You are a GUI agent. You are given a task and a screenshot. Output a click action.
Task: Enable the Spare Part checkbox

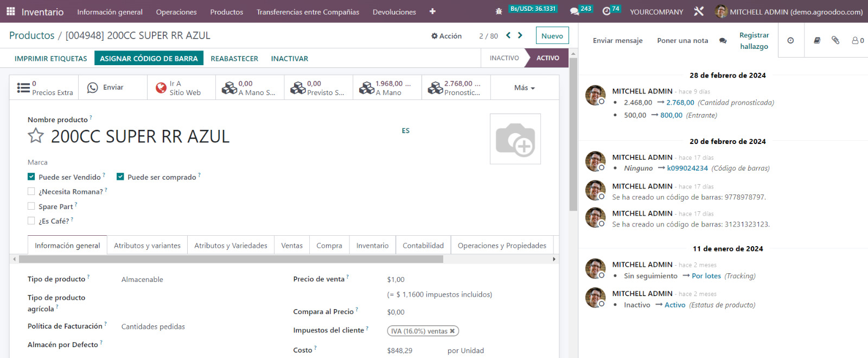pyautogui.click(x=31, y=206)
